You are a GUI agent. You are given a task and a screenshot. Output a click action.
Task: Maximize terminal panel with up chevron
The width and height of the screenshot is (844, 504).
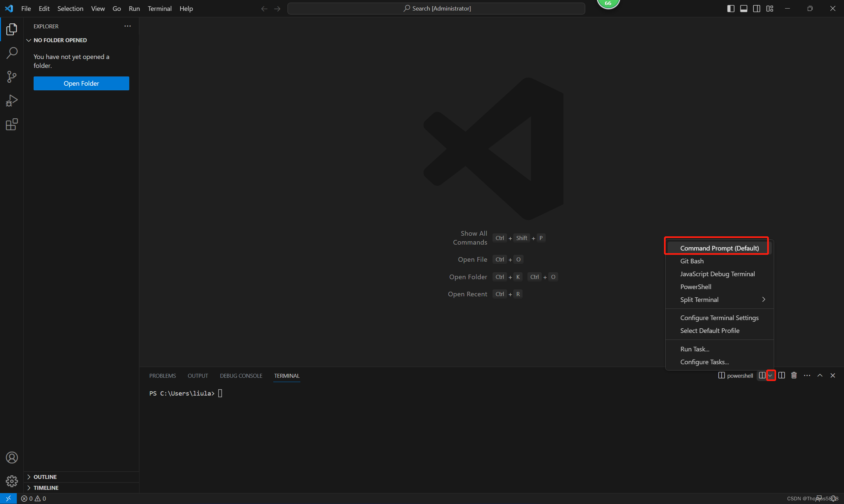click(820, 375)
